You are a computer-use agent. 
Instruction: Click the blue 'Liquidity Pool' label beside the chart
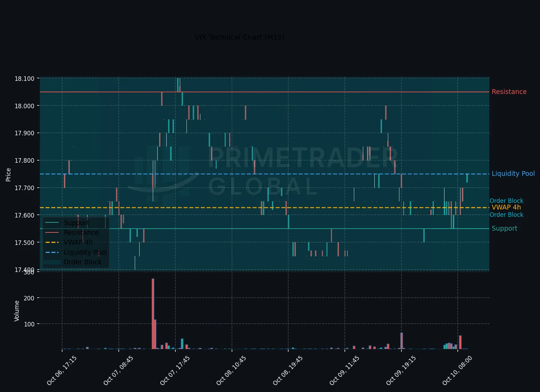tap(513, 173)
